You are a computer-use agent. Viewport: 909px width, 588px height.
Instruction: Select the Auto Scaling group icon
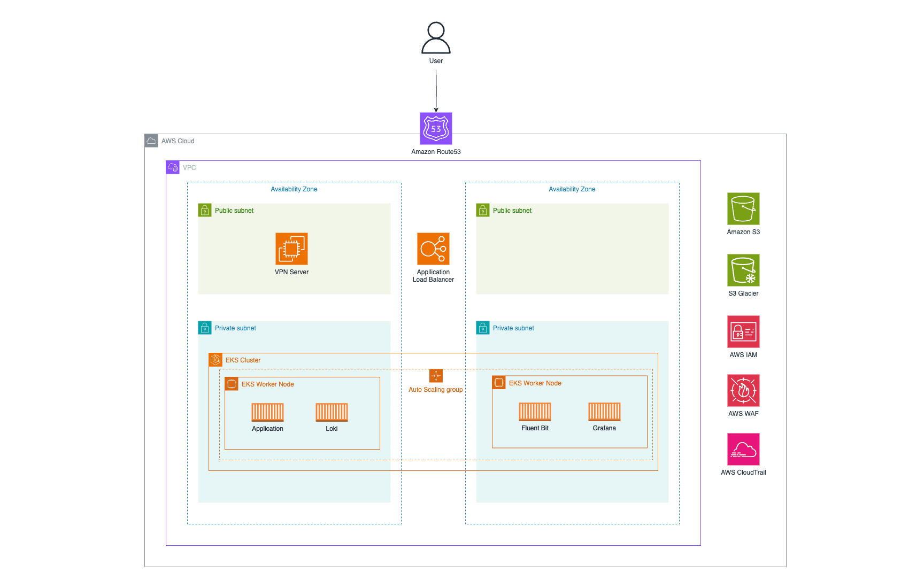coord(436,376)
